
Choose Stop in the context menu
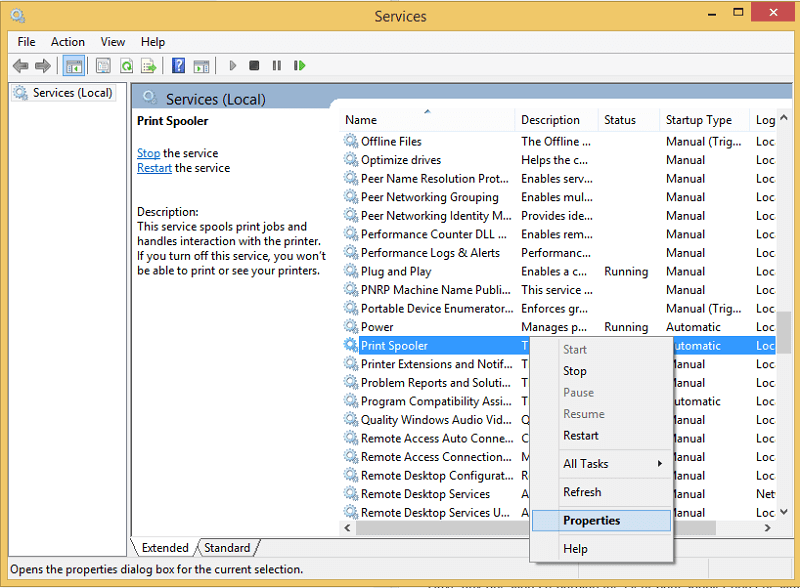click(x=601, y=371)
